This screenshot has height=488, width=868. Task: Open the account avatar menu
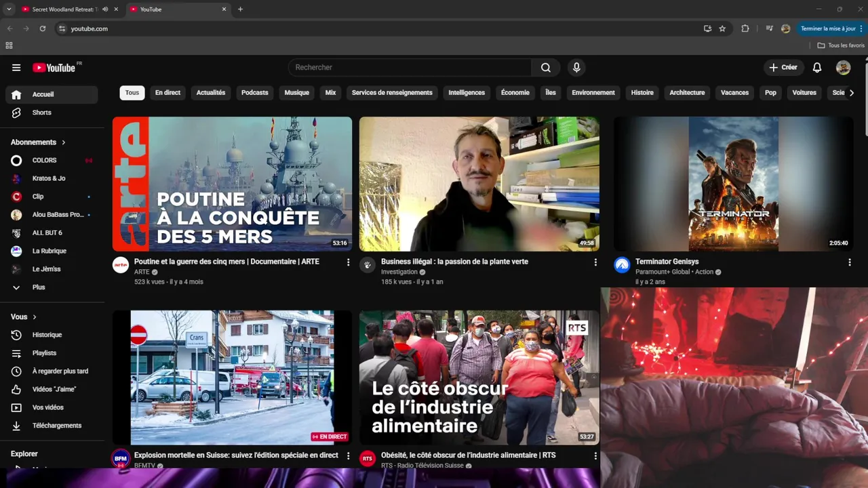(x=843, y=67)
